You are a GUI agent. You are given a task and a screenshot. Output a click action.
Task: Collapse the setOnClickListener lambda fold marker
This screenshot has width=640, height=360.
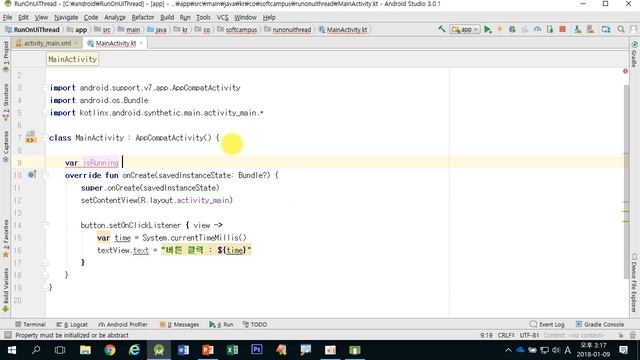(x=45, y=225)
